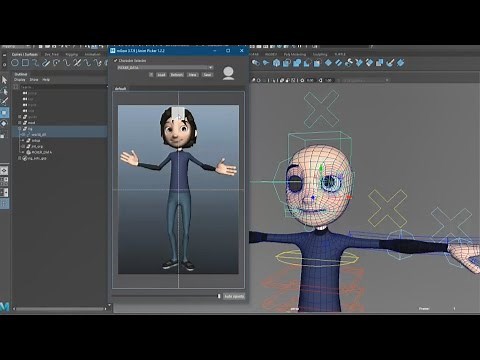
Task: Choose the Select tool arrow in toolbox
Action: [x=4, y=80]
